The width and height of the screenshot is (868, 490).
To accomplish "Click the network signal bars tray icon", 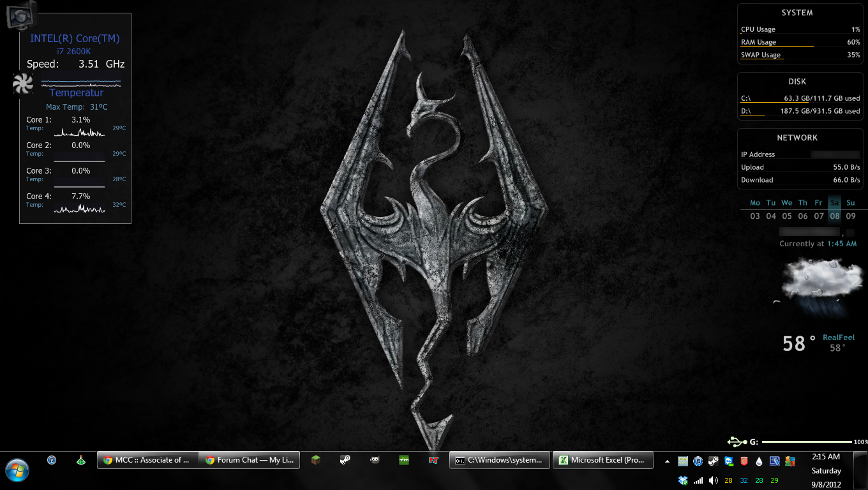I will (x=698, y=480).
